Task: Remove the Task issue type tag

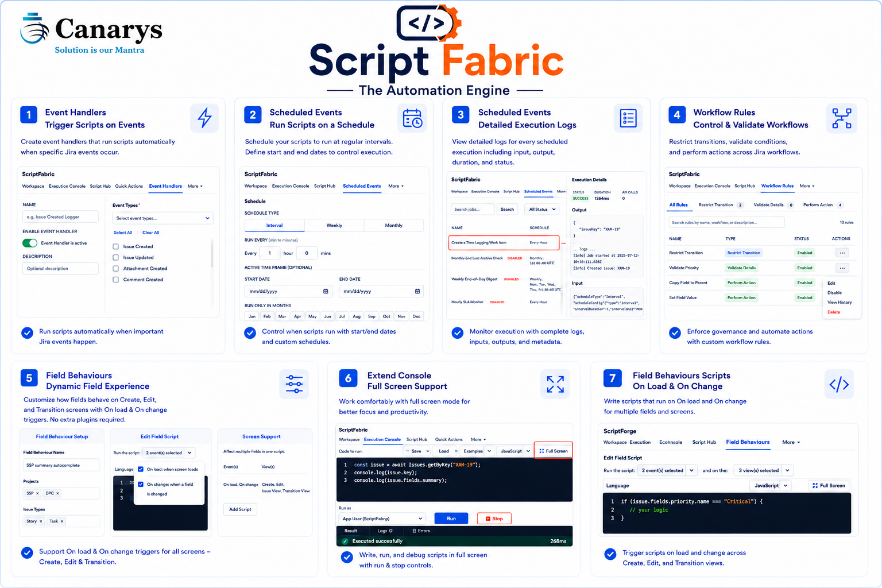Action: tap(62, 521)
